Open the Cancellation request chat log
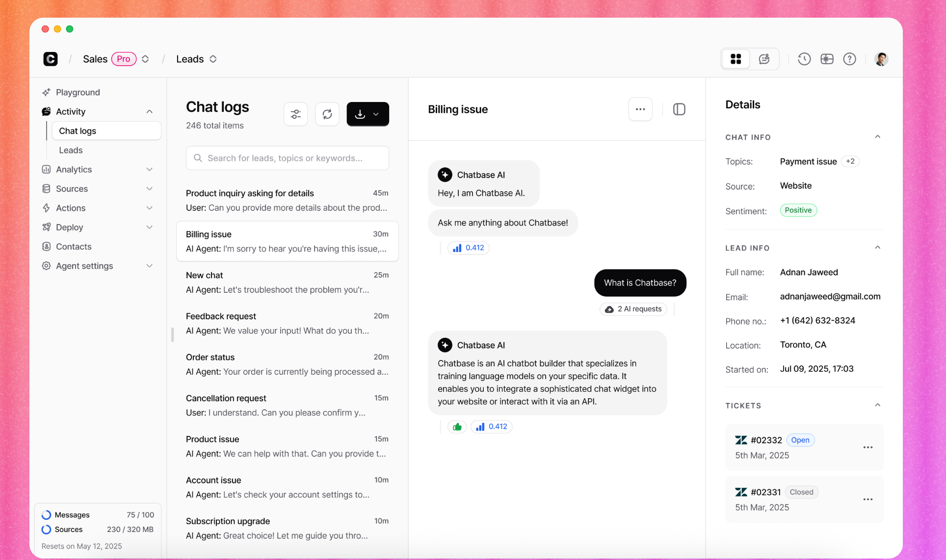 click(x=288, y=406)
